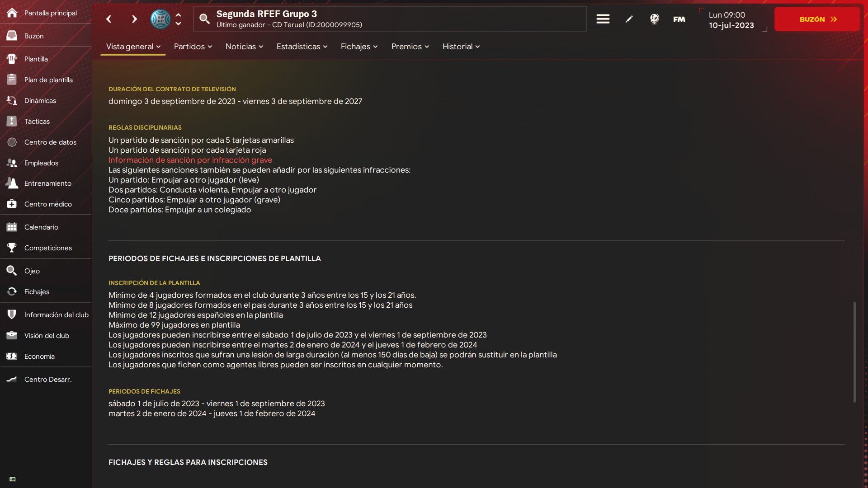
Task: Click the competition up chevron
Action: click(179, 14)
